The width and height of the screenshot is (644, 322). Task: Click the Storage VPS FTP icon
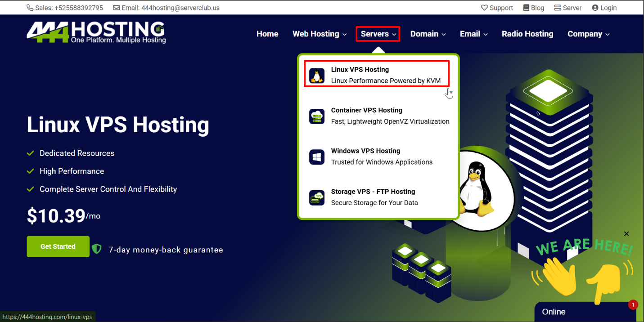click(317, 197)
